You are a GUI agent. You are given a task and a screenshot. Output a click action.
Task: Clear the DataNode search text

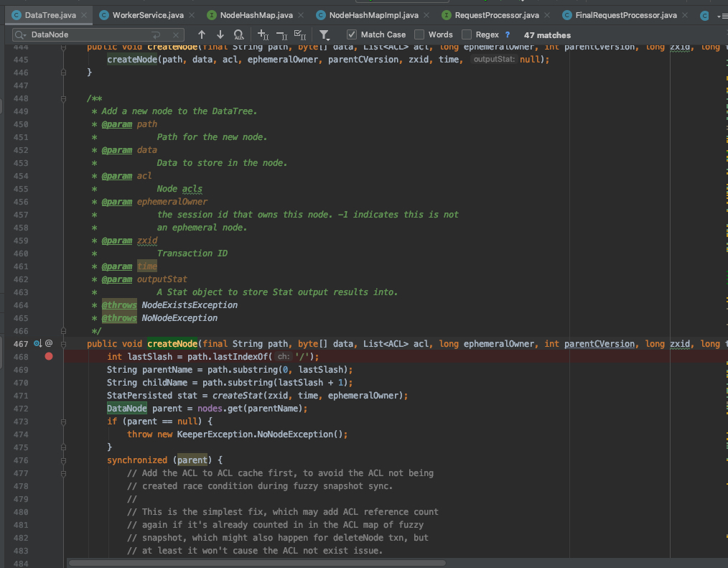pyautogui.click(x=175, y=35)
